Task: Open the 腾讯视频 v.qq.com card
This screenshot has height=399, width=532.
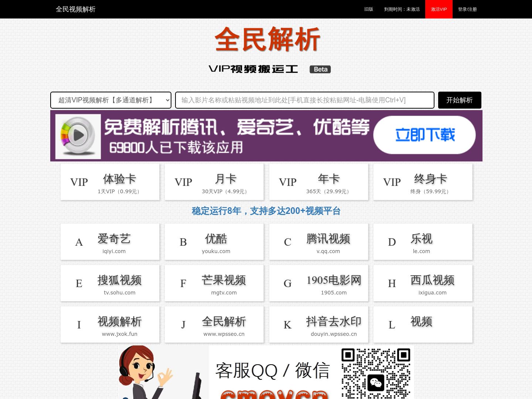Action: [x=319, y=242]
